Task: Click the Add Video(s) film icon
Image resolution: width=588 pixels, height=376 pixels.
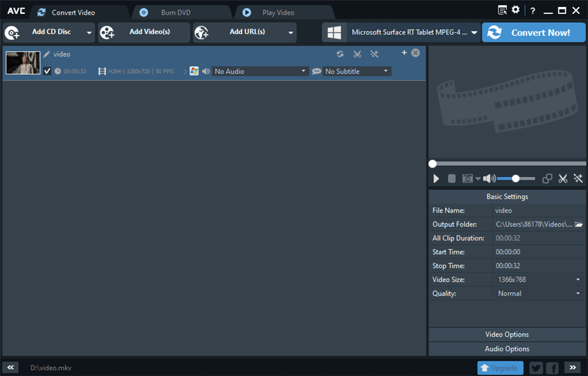Action: [107, 33]
